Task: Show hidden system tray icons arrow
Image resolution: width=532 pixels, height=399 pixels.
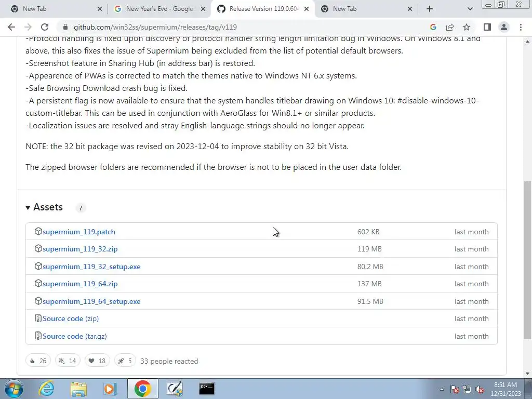Action: tap(442, 389)
